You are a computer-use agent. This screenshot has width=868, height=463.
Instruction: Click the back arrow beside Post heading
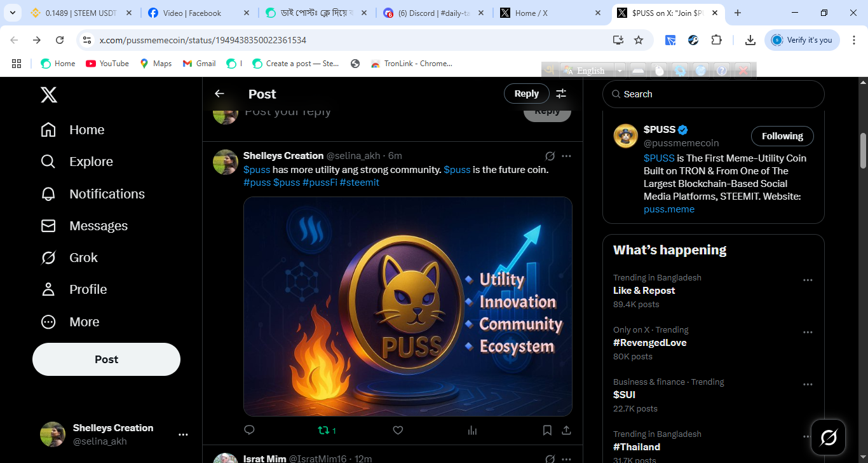tap(219, 93)
